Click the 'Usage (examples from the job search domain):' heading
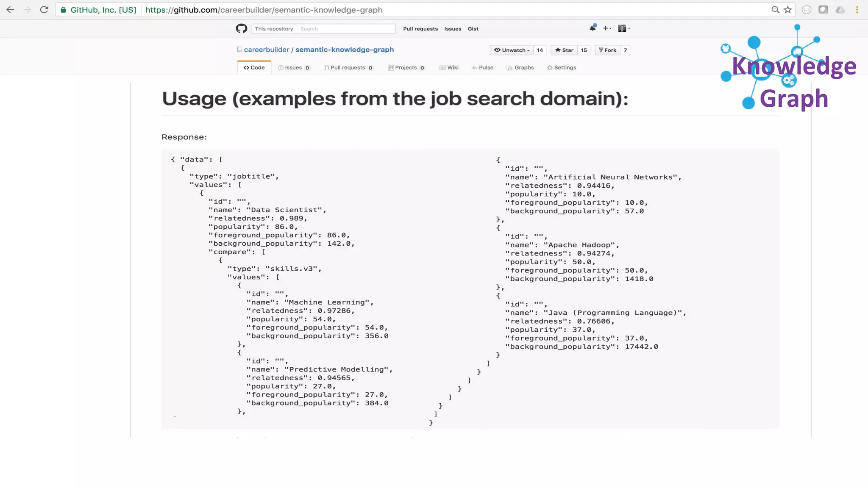Image resolution: width=868 pixels, height=488 pixels. coord(395,99)
